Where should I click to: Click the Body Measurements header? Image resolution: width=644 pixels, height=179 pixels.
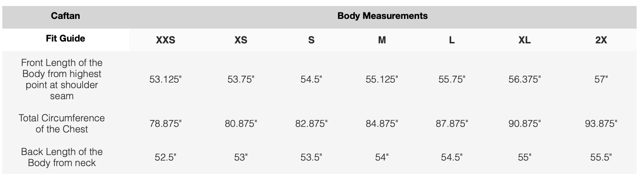pos(382,16)
